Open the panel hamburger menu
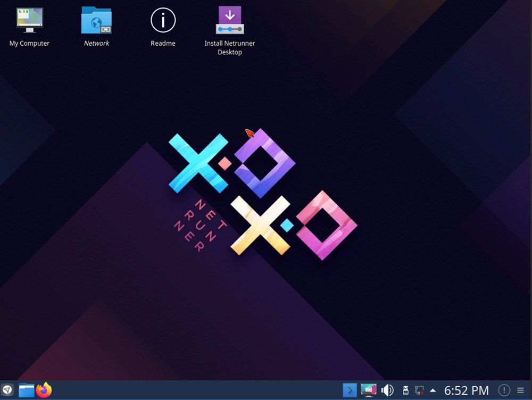This screenshot has width=532, height=400. [x=520, y=390]
